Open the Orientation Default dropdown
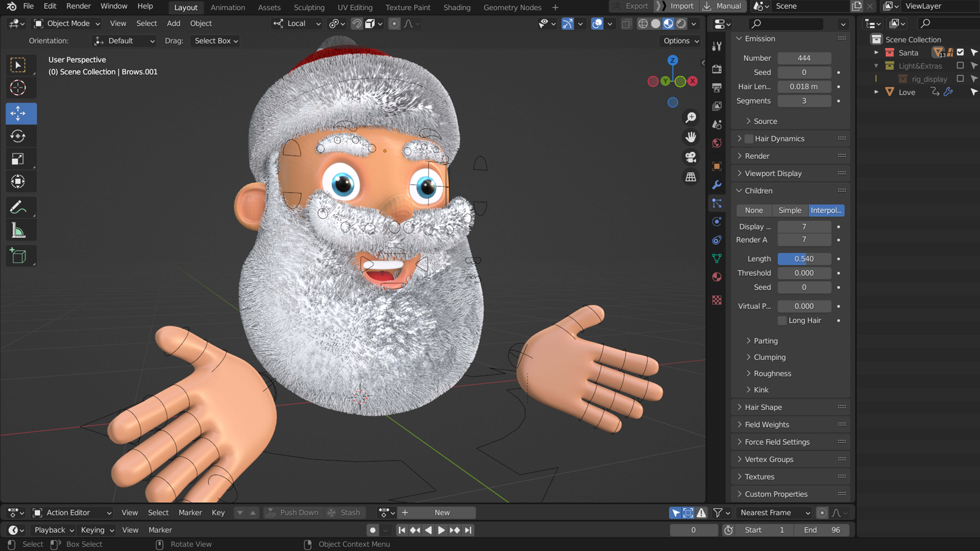This screenshot has height=551, width=980. pyautogui.click(x=124, y=41)
